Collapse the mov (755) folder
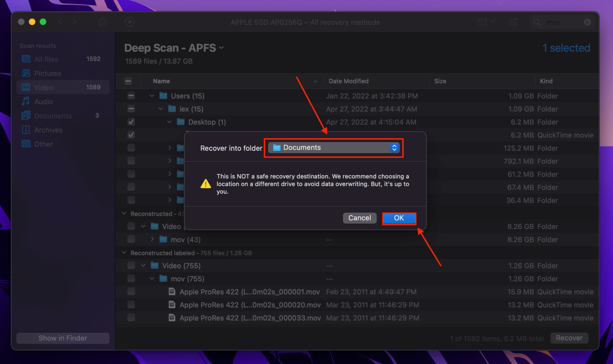 pos(152,278)
